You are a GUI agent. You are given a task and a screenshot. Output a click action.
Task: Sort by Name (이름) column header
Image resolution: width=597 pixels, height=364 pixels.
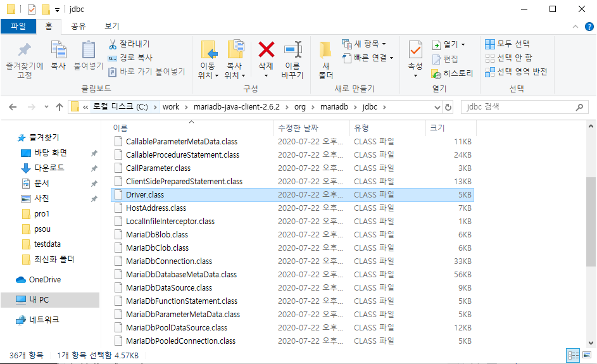click(120, 128)
